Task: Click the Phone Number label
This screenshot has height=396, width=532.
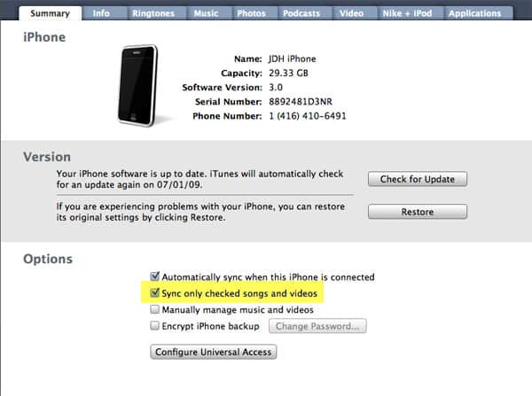Action: 227,116
